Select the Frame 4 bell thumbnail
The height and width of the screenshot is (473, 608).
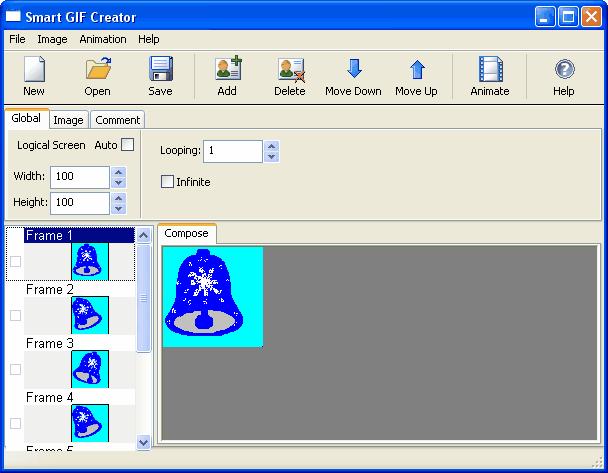(90, 423)
